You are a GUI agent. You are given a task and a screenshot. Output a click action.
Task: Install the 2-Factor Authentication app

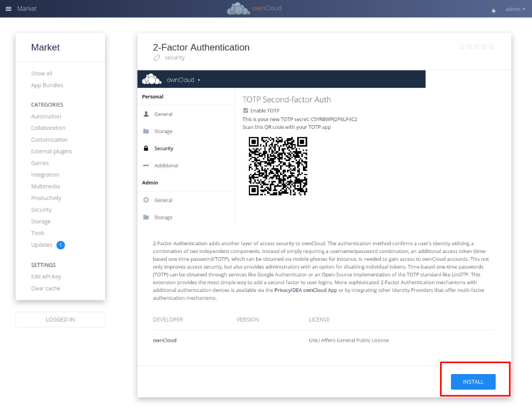click(473, 382)
